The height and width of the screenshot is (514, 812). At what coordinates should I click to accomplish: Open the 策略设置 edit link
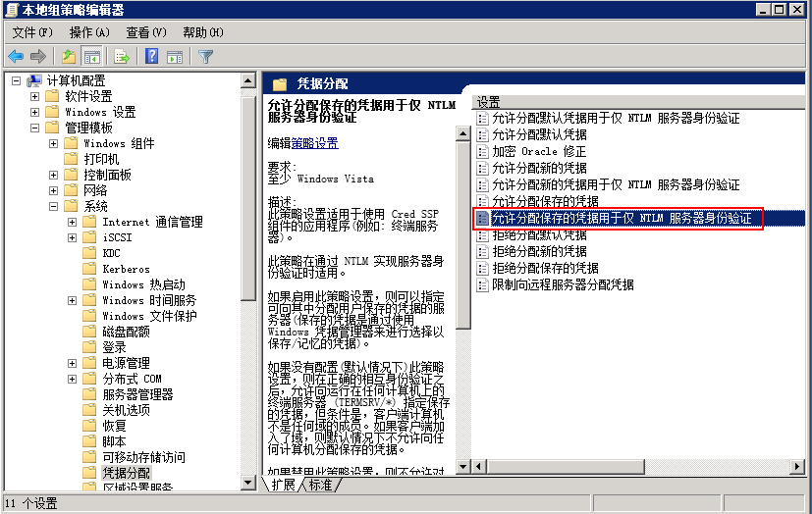(315, 143)
